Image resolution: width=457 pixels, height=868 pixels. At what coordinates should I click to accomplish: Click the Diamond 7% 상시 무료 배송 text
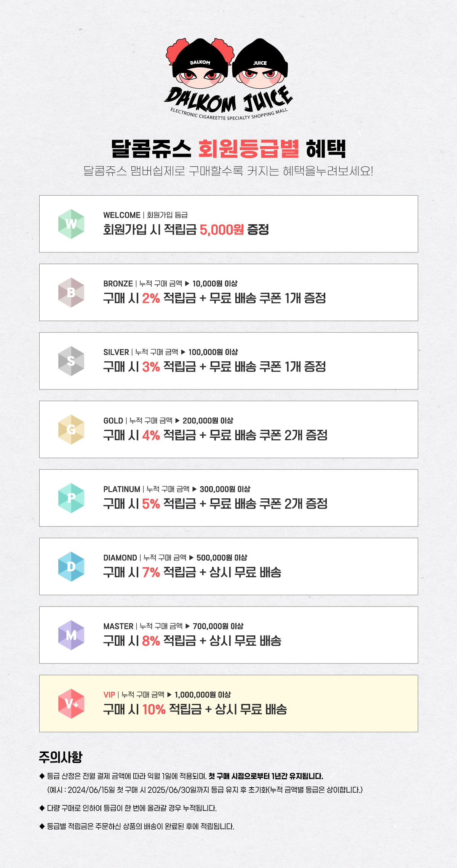[192, 572]
